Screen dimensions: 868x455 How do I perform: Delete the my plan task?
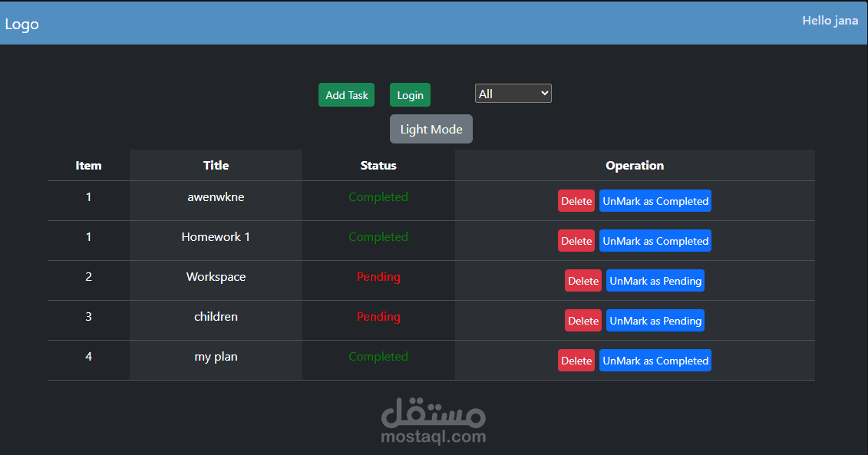pyautogui.click(x=576, y=361)
